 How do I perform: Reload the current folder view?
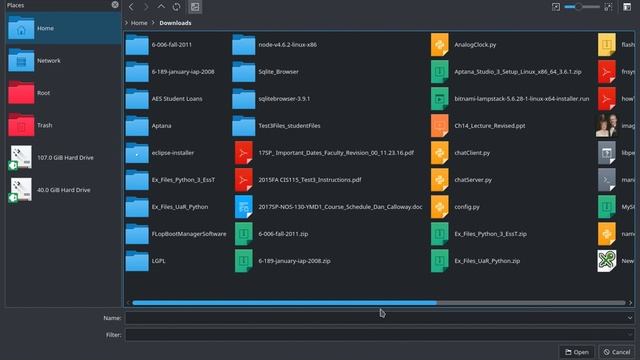[x=176, y=7]
